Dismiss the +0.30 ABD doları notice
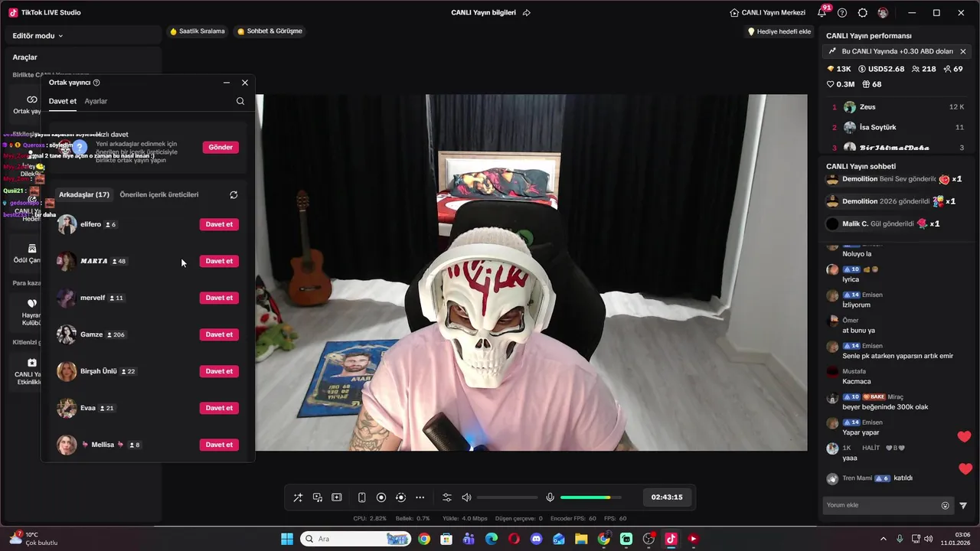 [x=963, y=51]
